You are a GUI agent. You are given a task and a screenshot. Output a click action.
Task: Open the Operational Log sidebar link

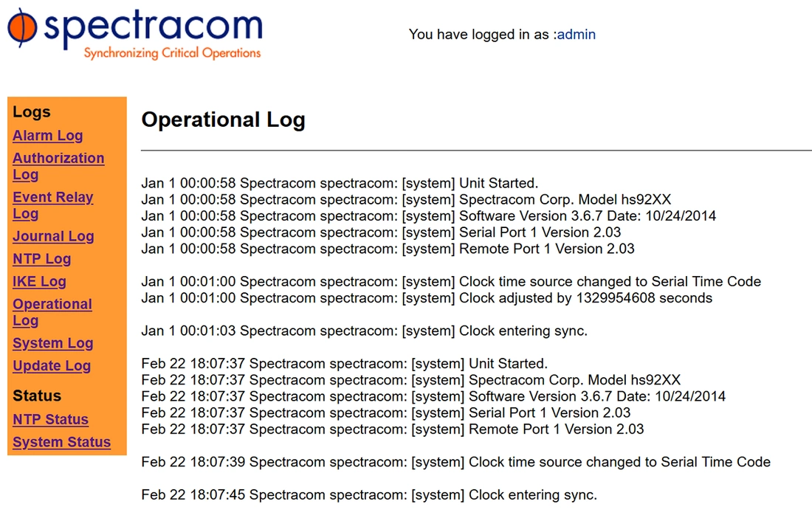[52, 312]
